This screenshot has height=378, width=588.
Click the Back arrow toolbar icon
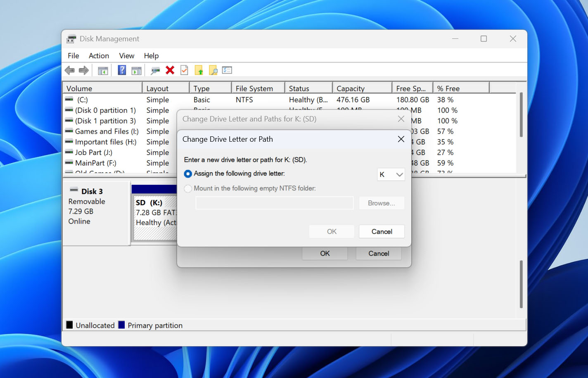click(x=70, y=70)
